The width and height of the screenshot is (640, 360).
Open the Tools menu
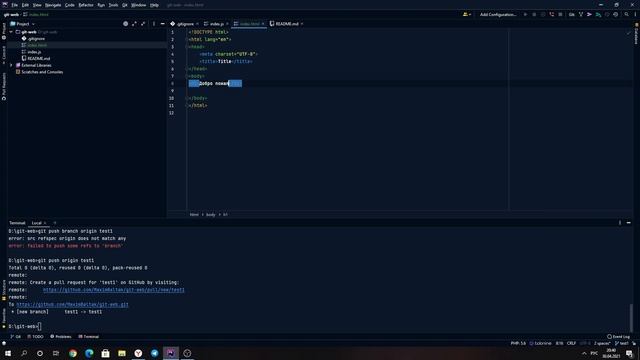(113, 5)
